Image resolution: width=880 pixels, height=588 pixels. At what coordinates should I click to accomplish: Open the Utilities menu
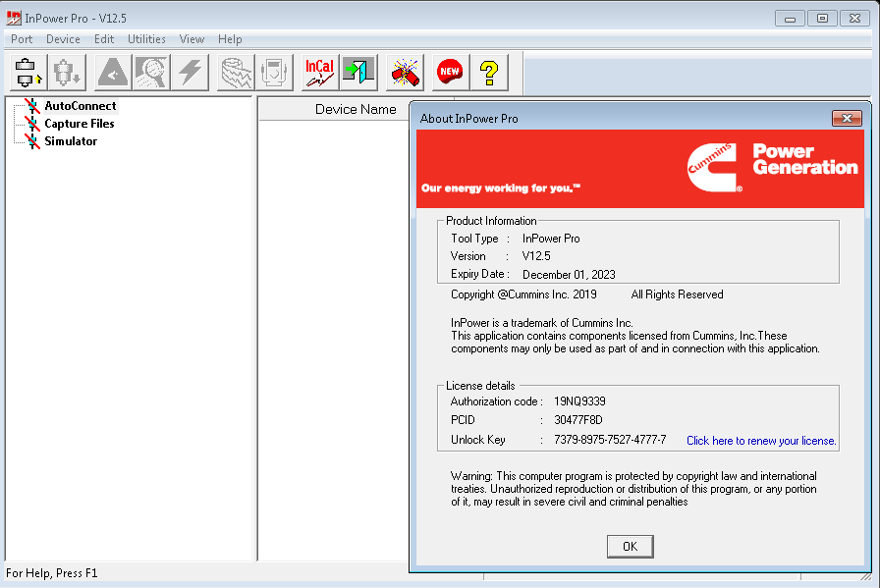tap(146, 39)
